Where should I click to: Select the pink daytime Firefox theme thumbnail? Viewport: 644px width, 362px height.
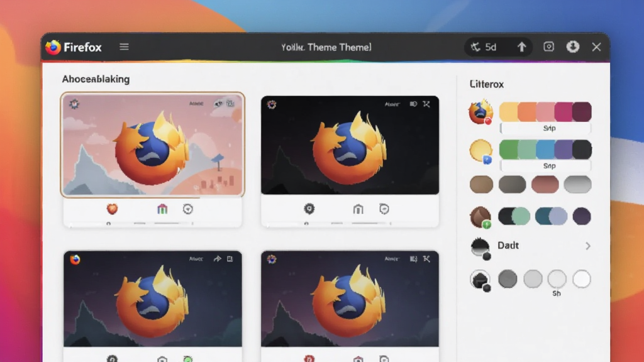[153, 145]
